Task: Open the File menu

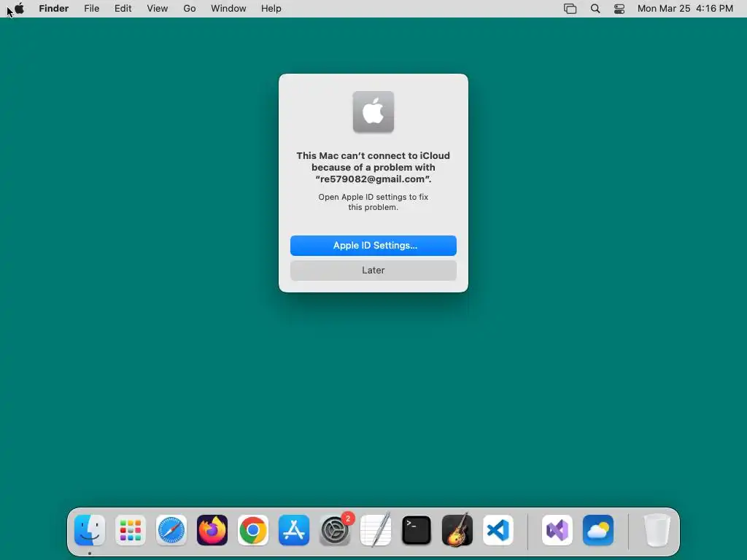Action: tap(91, 9)
